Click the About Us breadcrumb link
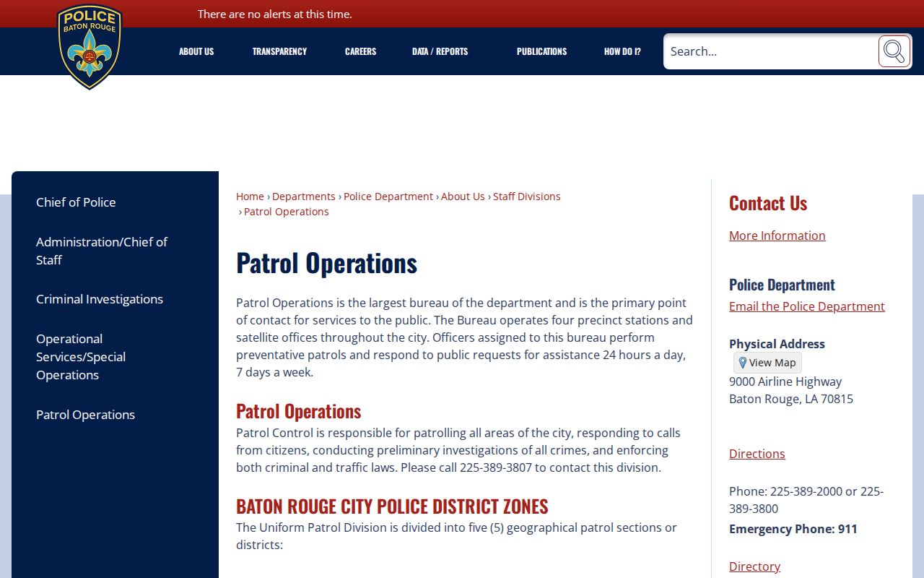The image size is (924, 578). click(463, 197)
